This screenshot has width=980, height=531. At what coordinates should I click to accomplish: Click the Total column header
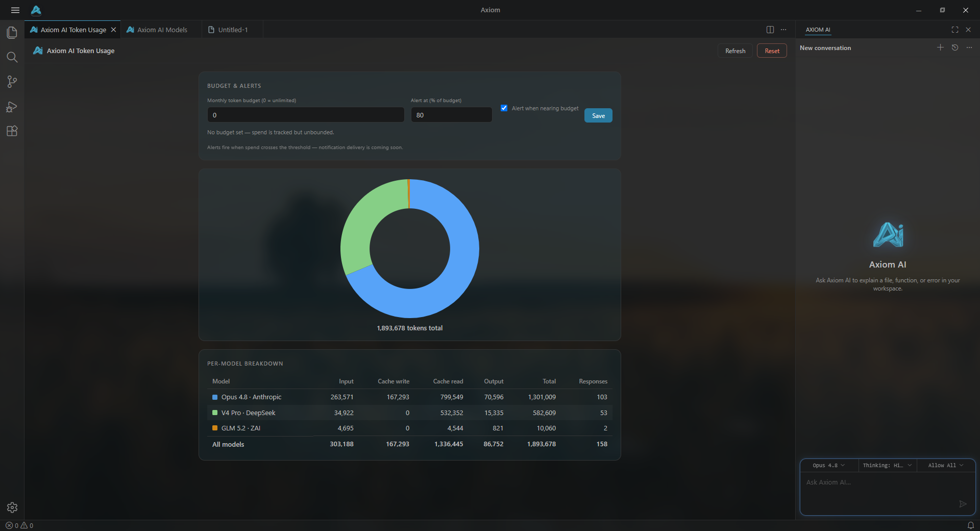[549, 381]
